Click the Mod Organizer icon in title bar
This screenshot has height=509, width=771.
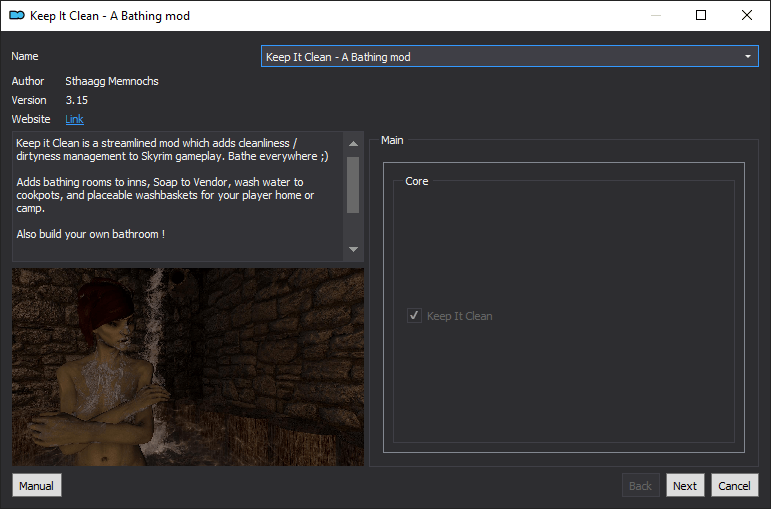pyautogui.click(x=17, y=16)
